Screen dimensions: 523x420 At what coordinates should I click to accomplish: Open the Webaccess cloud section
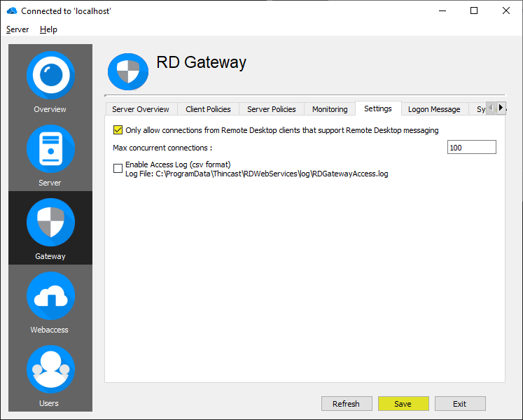tap(50, 302)
